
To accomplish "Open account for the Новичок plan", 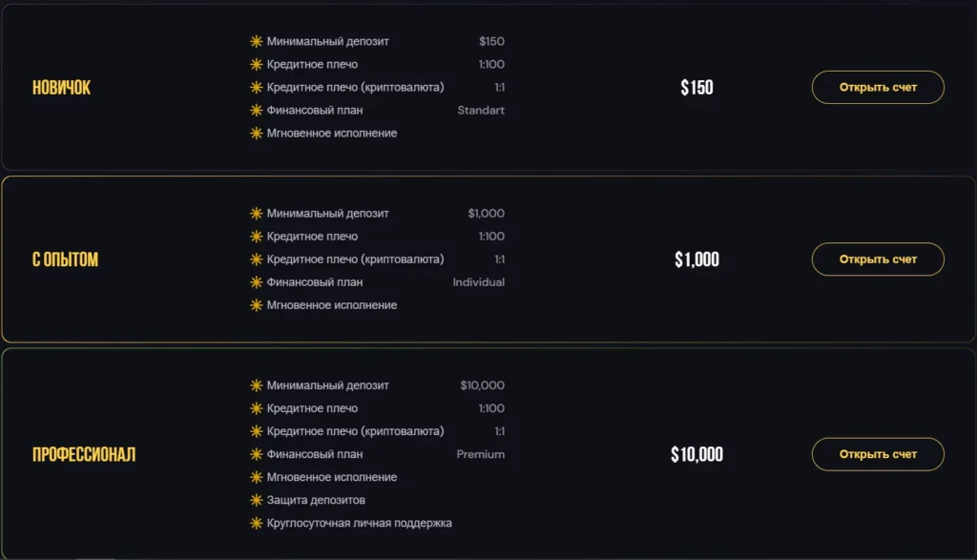I will 878,87.
